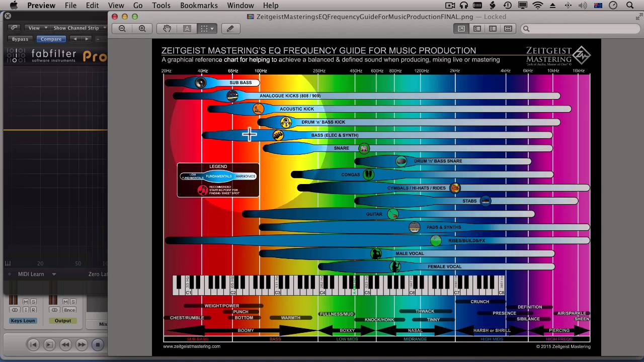Image resolution: width=644 pixels, height=362 pixels.
Task: Open the Apple menu
Action: point(14,6)
